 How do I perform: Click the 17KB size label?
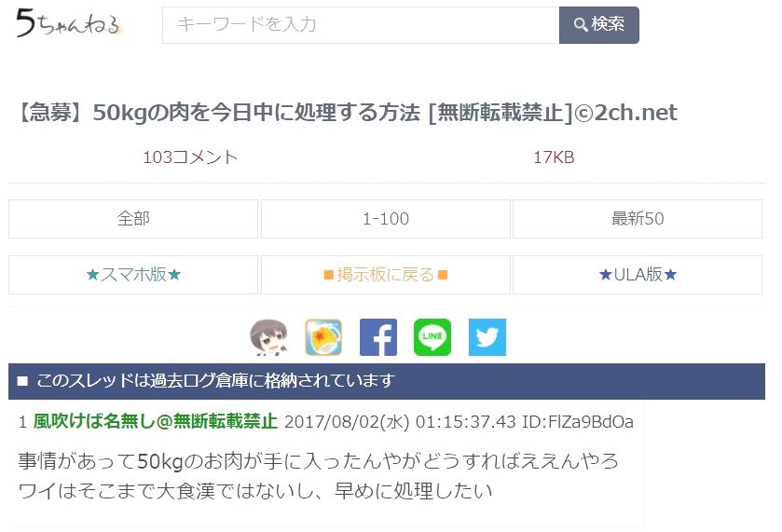pos(554,157)
